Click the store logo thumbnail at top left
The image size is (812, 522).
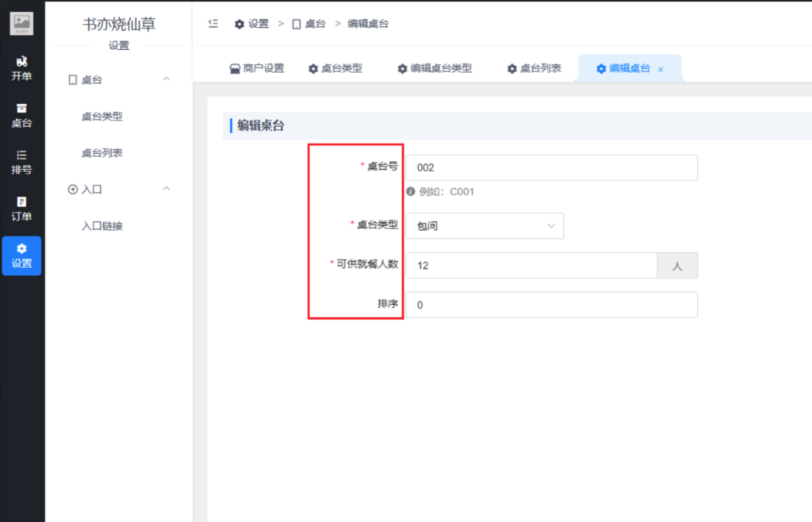click(21, 22)
